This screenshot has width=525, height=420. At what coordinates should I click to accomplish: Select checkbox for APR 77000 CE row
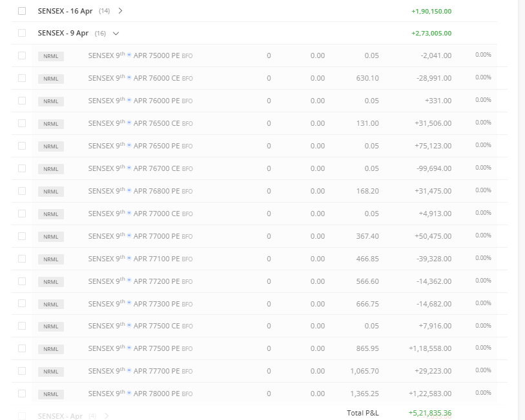(x=22, y=214)
